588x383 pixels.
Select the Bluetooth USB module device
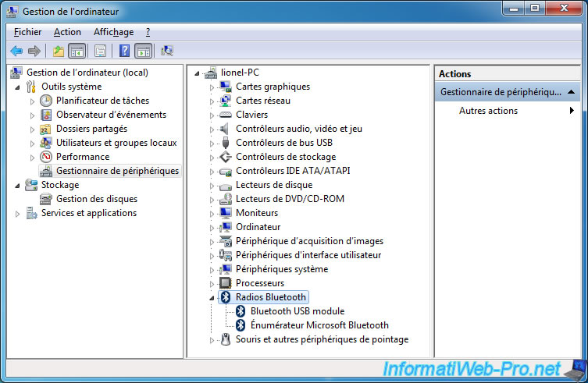[x=298, y=311]
